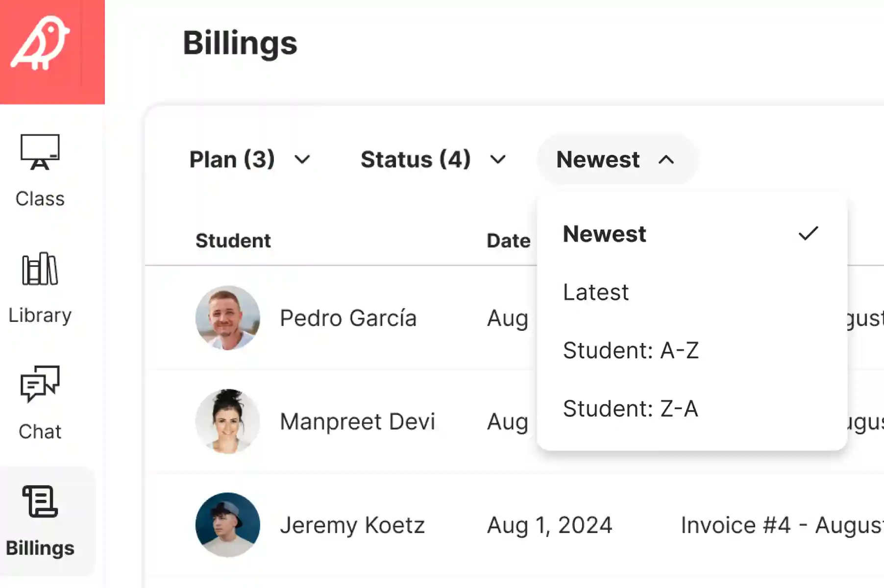Choose Student: Z-A sorting
The width and height of the screenshot is (884, 588).
pyautogui.click(x=631, y=408)
